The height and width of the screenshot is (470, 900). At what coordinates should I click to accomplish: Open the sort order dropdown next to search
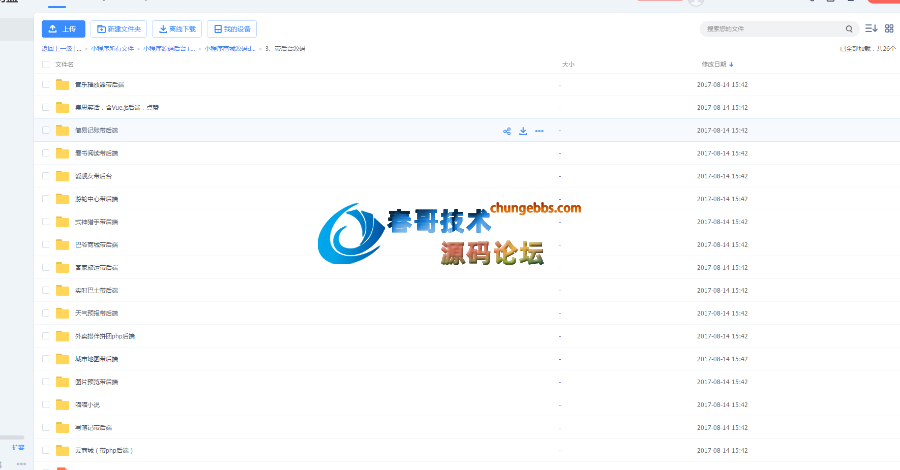pos(870,29)
